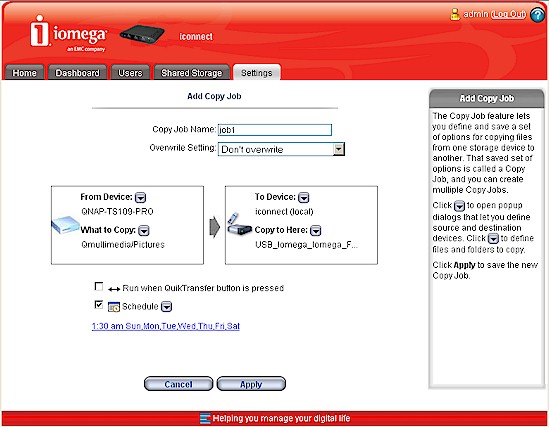Click the QNAP-TS109-PRO device name

[117, 212]
